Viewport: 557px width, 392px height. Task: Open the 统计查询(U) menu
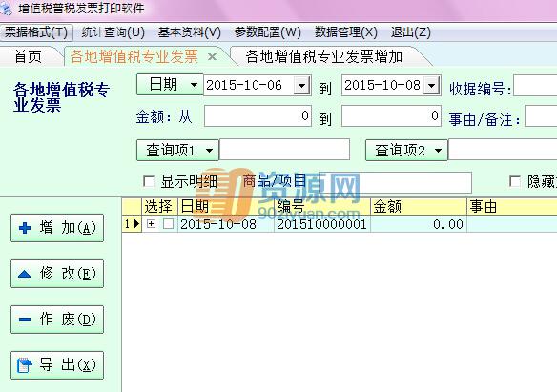[x=113, y=32]
